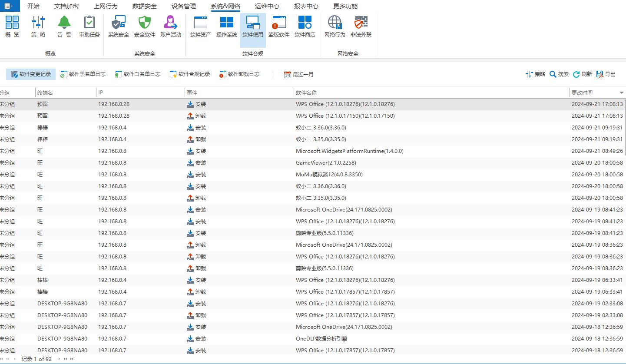Switch to the 运维中心 ribbon tab
Image resolution: width=626 pixels, height=364 pixels.
pos(267,6)
